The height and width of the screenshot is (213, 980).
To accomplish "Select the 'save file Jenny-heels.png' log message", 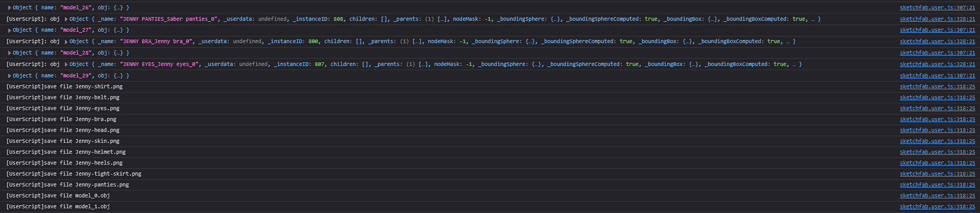I will pos(64,163).
